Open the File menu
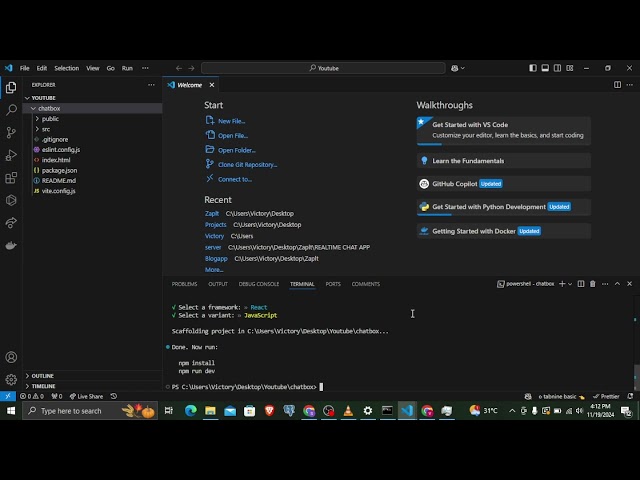 click(24, 68)
